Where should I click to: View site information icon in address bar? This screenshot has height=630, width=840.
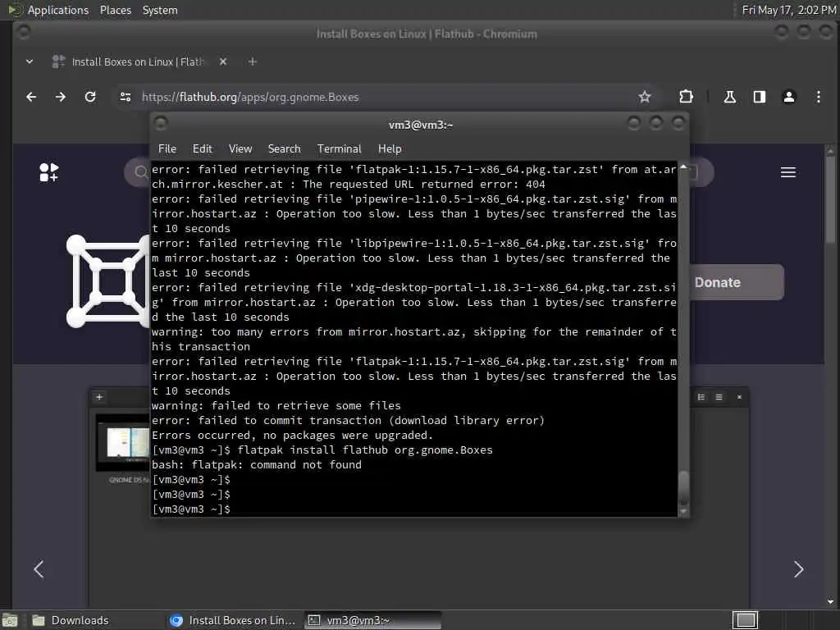click(x=126, y=97)
